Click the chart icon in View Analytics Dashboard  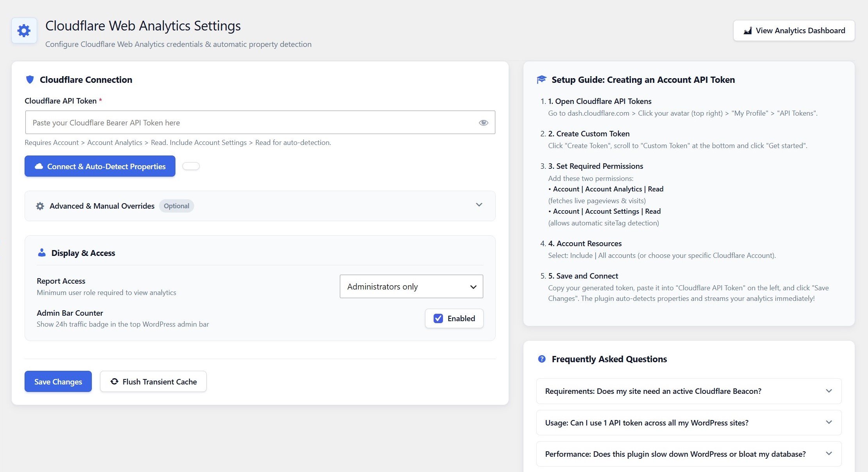[747, 31]
